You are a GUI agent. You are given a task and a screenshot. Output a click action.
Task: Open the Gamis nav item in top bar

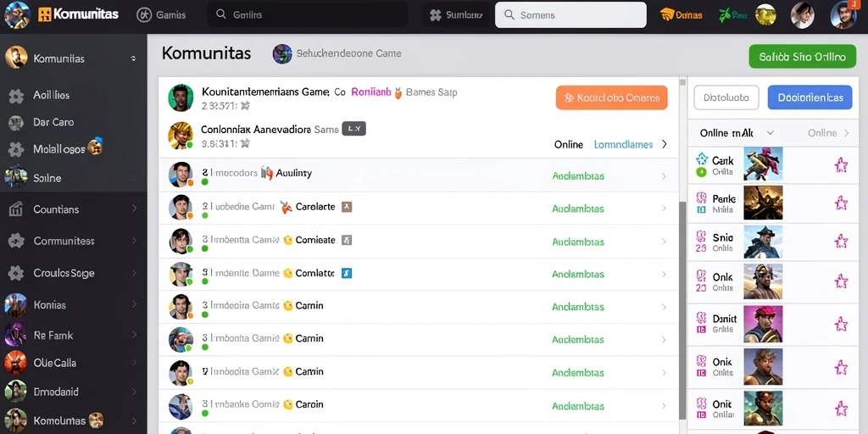[x=162, y=15]
